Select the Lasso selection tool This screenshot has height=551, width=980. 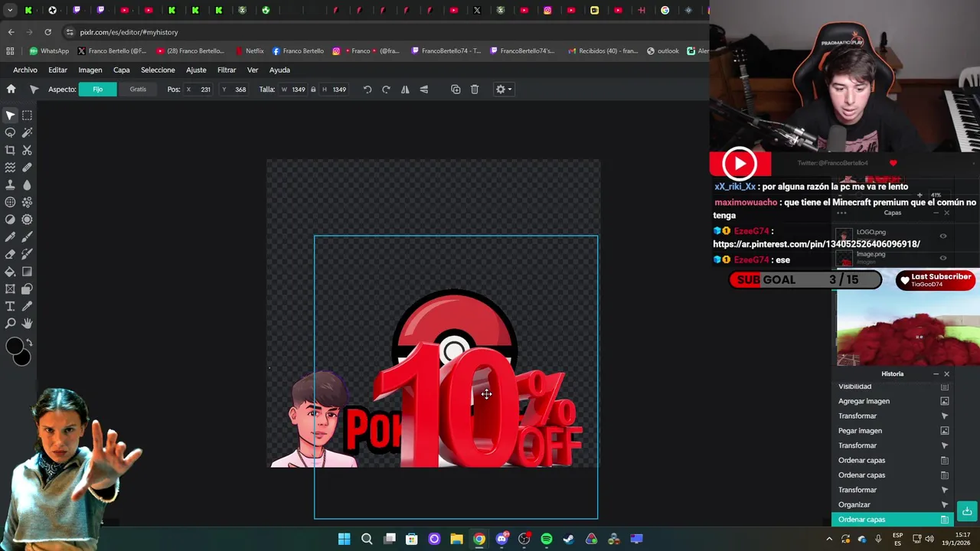click(x=10, y=132)
